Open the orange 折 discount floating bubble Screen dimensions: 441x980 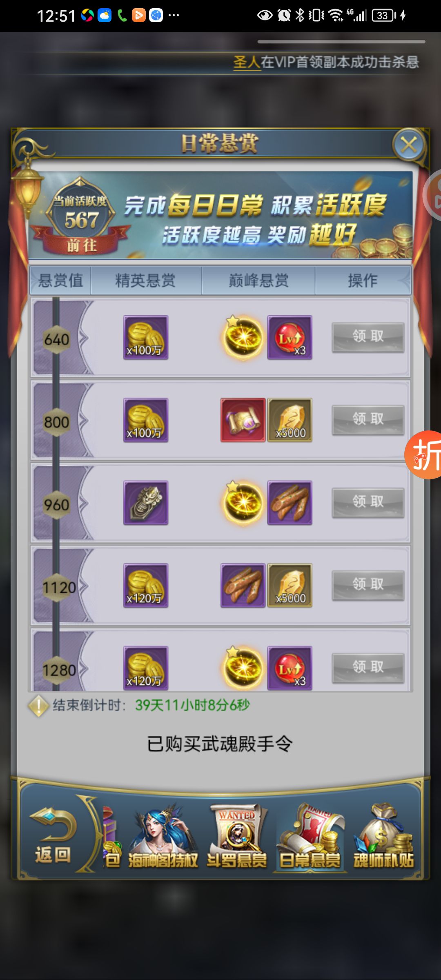point(424,454)
